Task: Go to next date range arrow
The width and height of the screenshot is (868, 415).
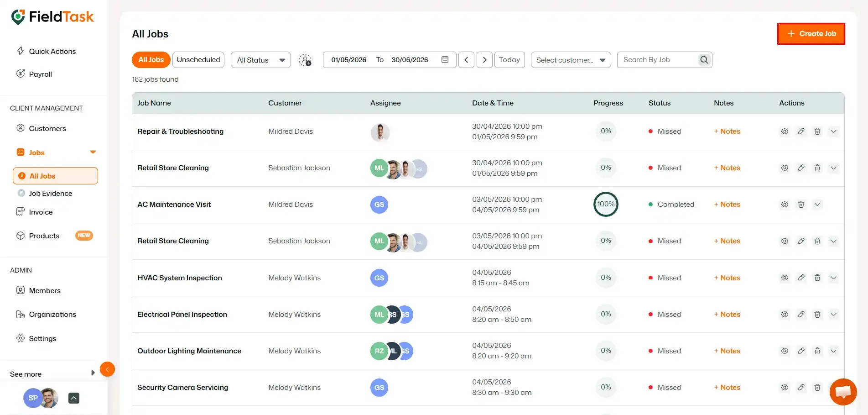Action: pos(484,60)
